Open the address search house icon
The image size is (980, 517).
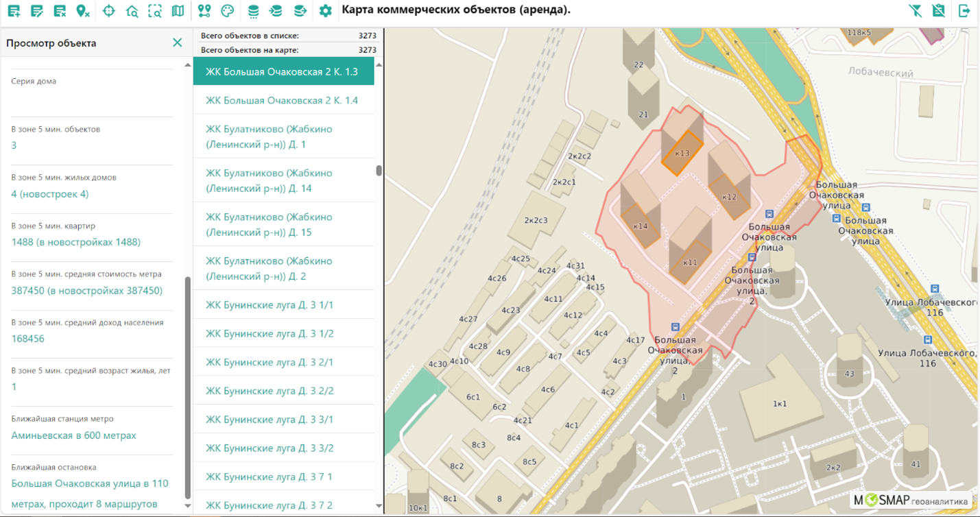(x=132, y=11)
